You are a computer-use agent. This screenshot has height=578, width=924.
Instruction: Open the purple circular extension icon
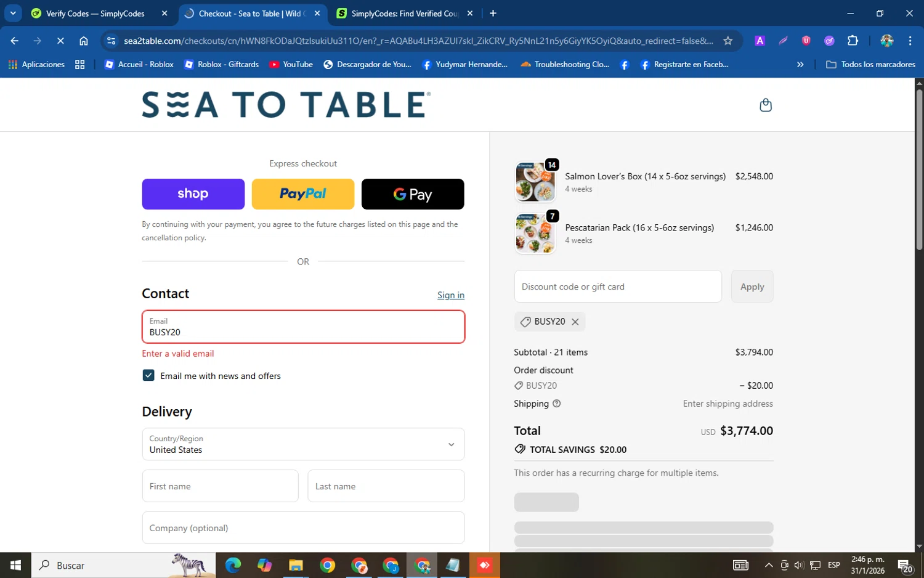829,41
